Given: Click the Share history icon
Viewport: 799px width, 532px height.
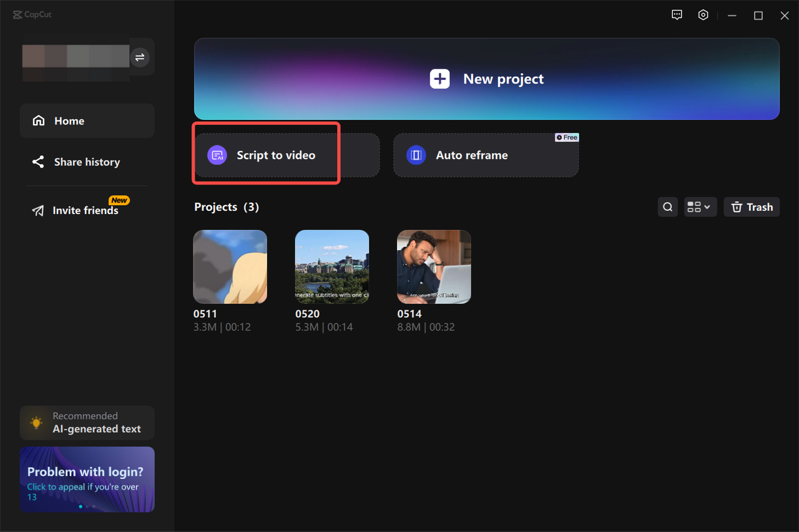Looking at the screenshot, I should [37, 162].
